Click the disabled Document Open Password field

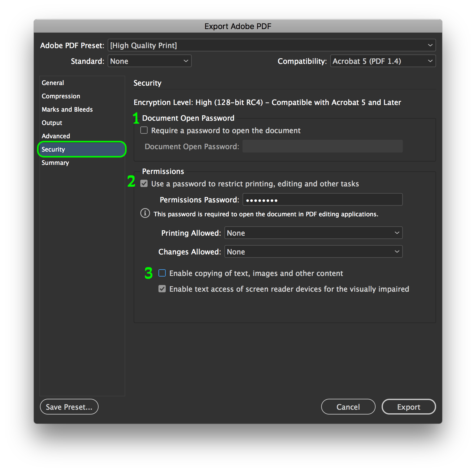click(x=322, y=146)
